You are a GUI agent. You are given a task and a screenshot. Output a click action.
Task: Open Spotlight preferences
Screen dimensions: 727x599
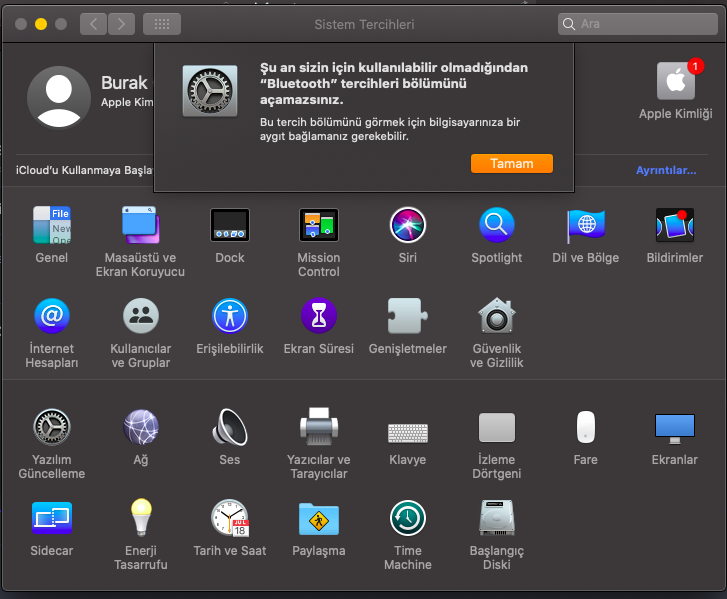496,226
